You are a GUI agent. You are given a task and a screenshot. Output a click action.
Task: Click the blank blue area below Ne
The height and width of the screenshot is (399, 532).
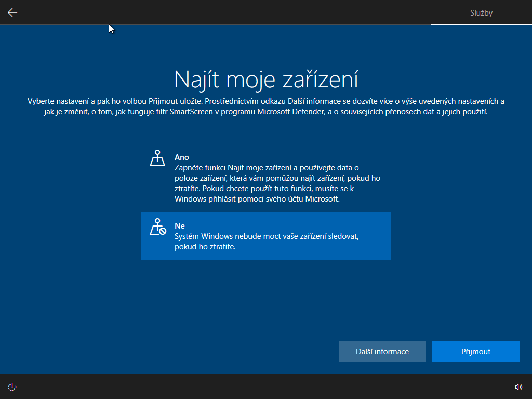click(x=265, y=301)
